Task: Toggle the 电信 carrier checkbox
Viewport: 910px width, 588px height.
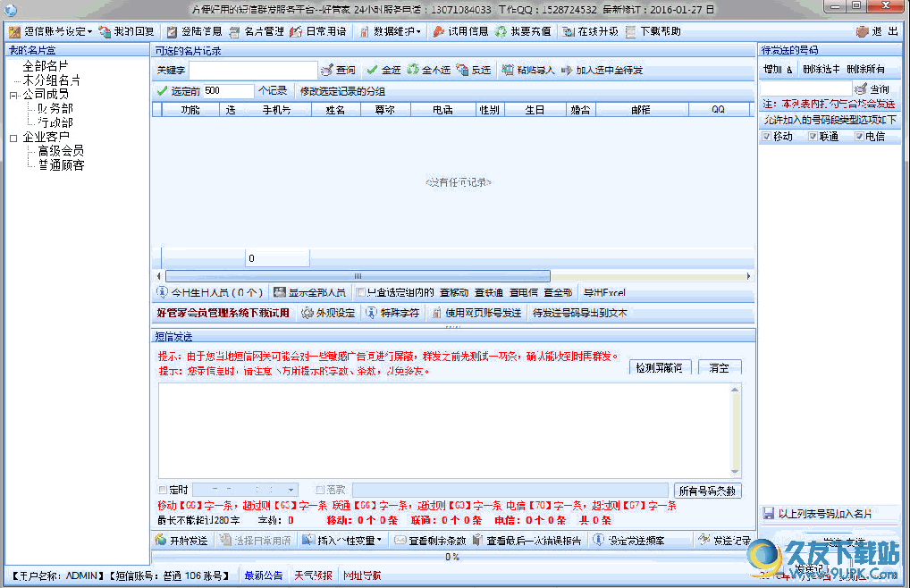Action: (x=859, y=136)
